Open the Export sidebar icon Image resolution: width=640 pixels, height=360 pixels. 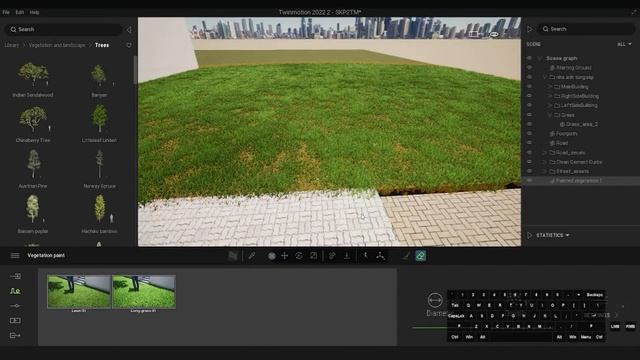click(x=15, y=336)
